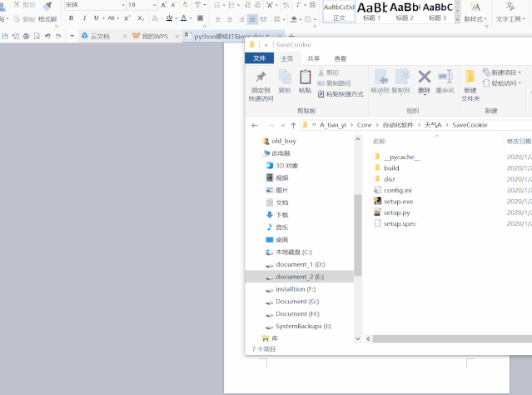532x395 pixels.
Task: Select 标题 2 style in WPS
Action: [x=405, y=12]
